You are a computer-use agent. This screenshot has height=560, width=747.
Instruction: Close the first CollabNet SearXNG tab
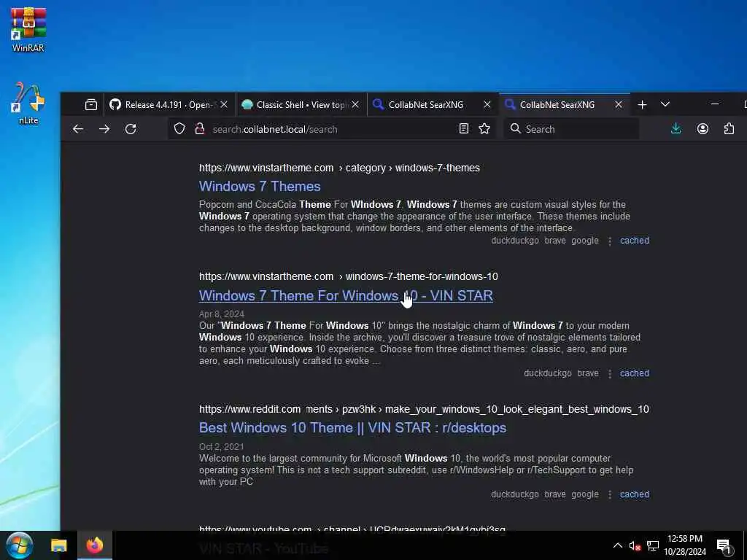[x=487, y=105]
